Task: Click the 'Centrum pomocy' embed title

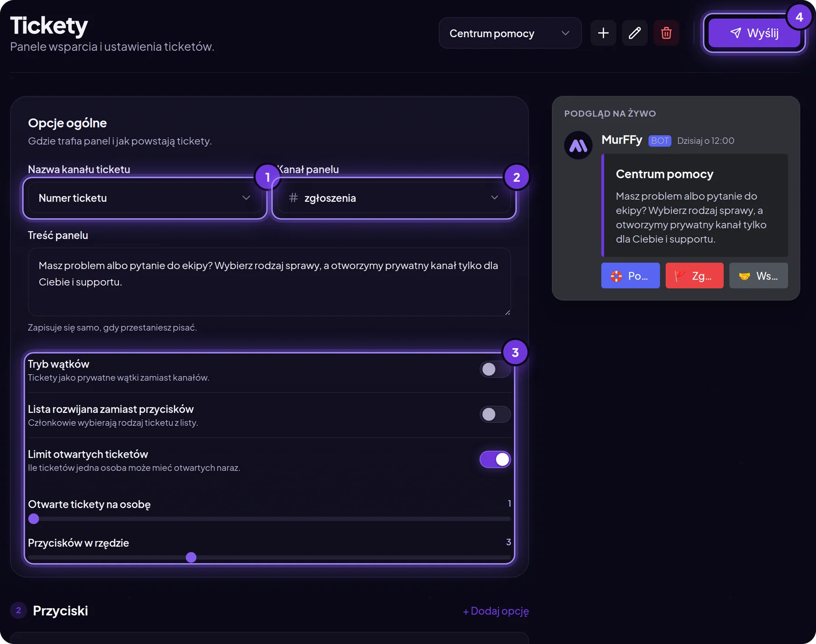Action: [x=665, y=174]
